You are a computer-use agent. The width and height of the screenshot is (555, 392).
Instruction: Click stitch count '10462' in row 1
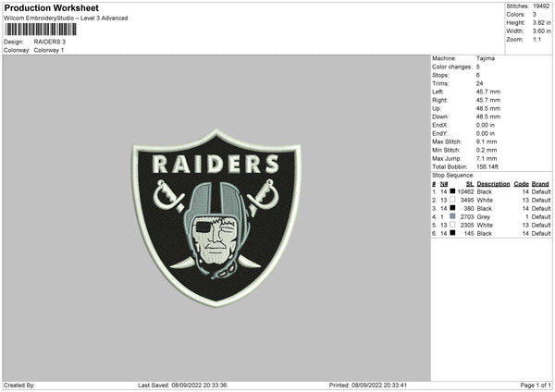465,191
